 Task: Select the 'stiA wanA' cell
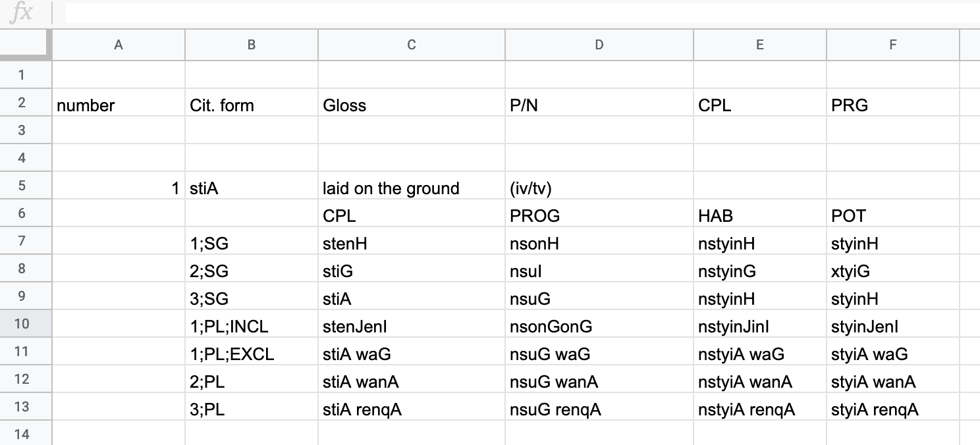point(412,382)
